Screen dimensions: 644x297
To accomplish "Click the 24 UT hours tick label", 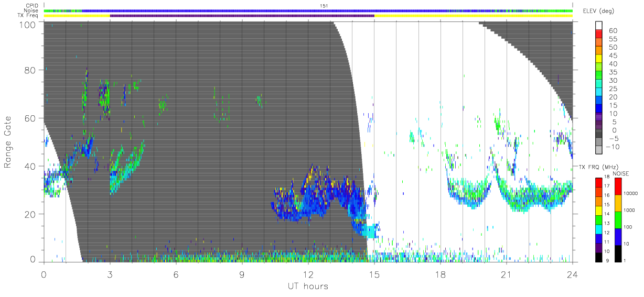I will point(573,274).
